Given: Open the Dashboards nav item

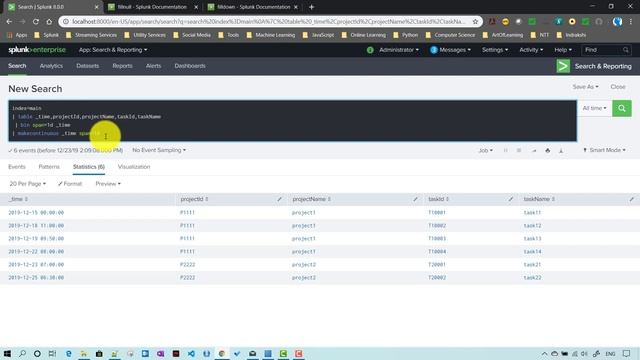Looking at the screenshot, I should [190, 66].
